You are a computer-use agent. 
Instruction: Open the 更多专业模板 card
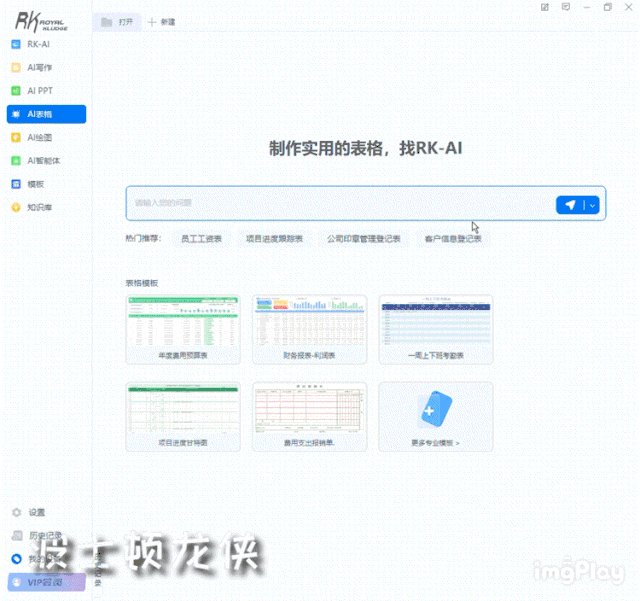pyautogui.click(x=436, y=416)
